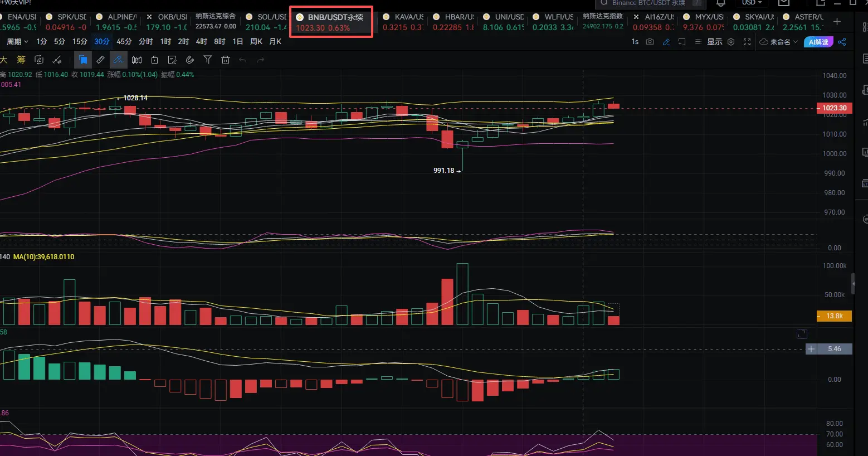Open the SOL/USDT symbol tab
Screen dimensions: 868x456
[x=266, y=22]
